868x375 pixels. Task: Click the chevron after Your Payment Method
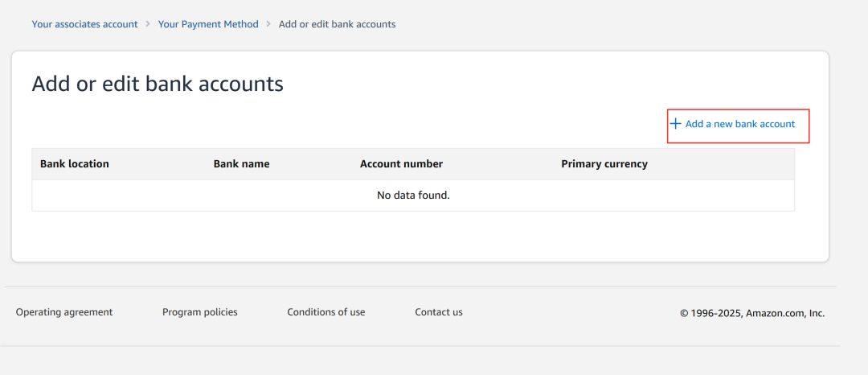click(268, 24)
